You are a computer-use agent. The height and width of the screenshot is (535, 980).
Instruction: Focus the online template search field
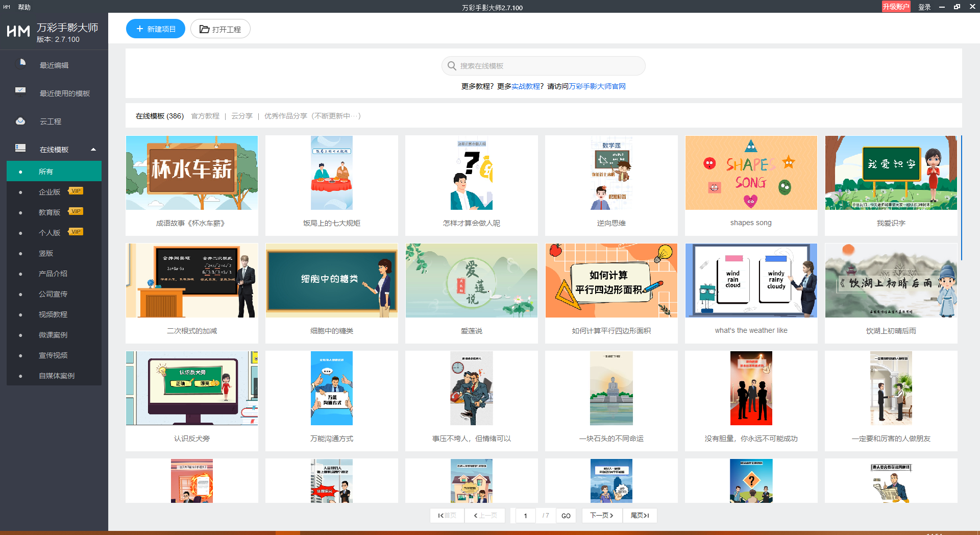click(544, 66)
